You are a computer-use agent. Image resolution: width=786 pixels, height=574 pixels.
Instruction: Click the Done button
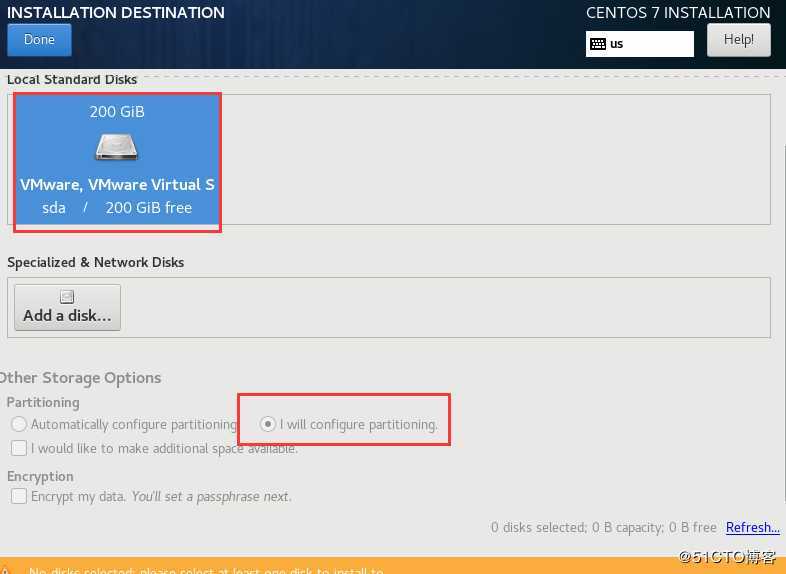coord(39,40)
